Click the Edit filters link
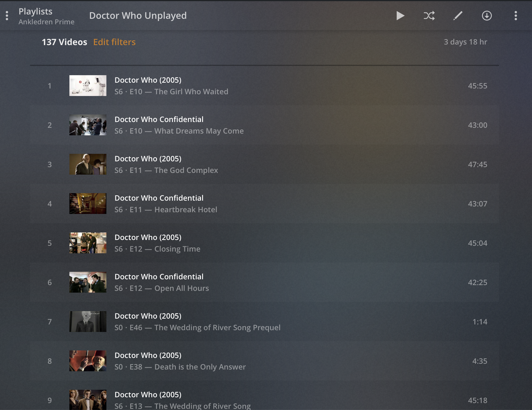The image size is (532, 410). [114, 42]
